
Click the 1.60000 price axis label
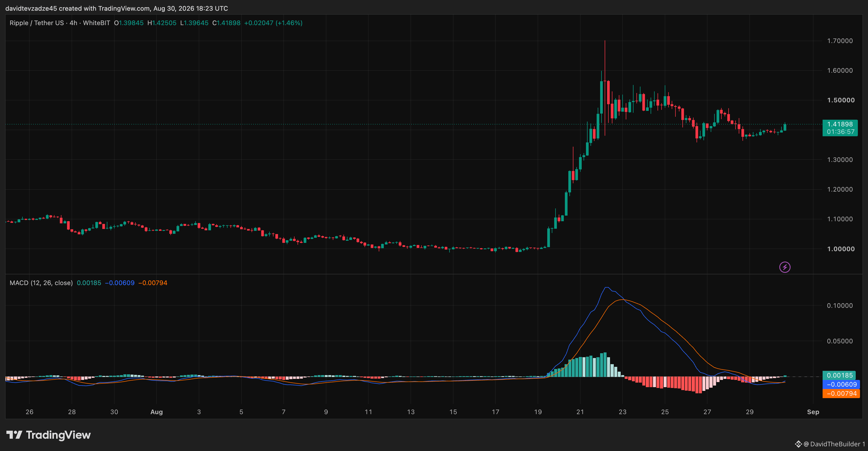coord(840,71)
